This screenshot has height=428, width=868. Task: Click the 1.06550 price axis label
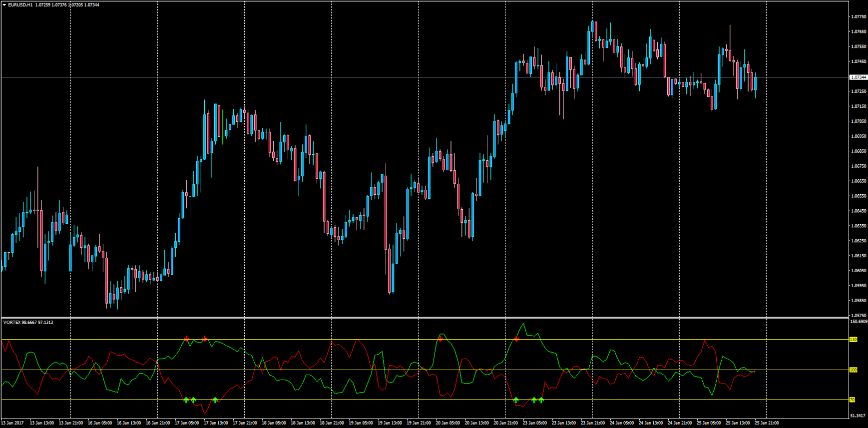click(x=859, y=196)
